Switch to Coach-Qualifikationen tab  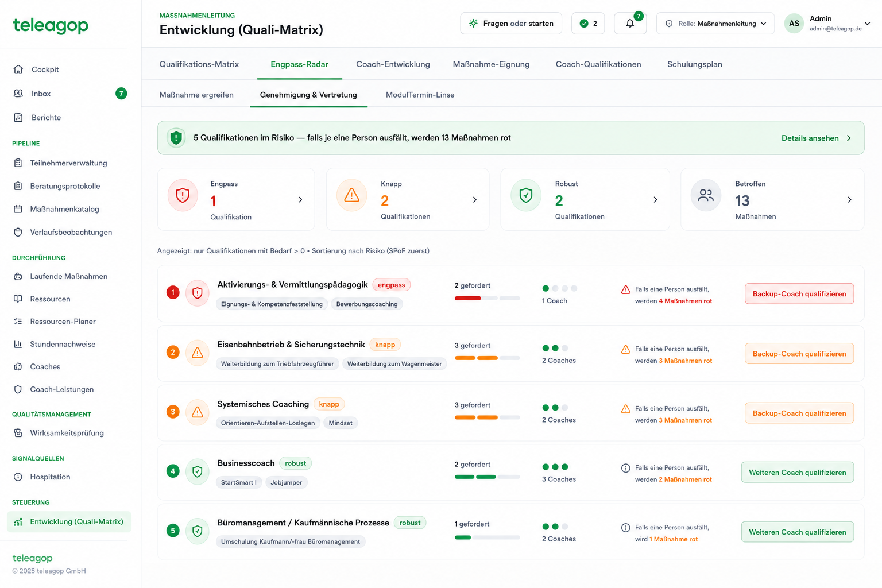[x=598, y=64]
